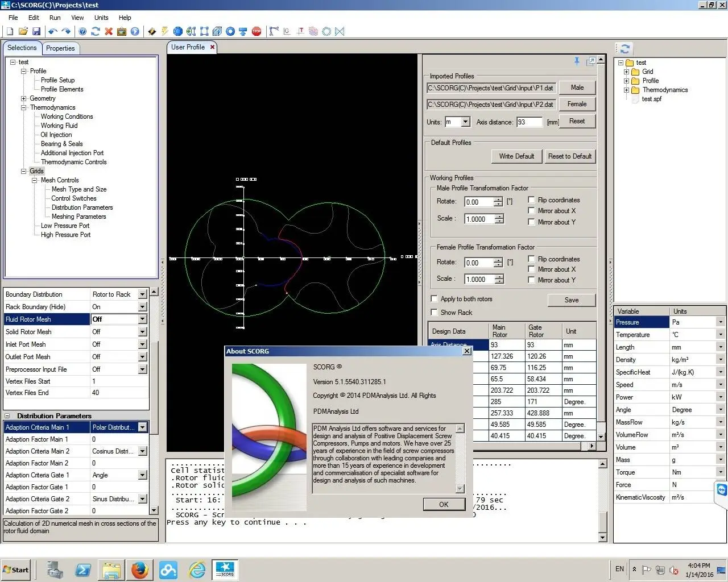Click the blue play arrow toolbar icon
This screenshot has width=728, height=582.
[135, 31]
